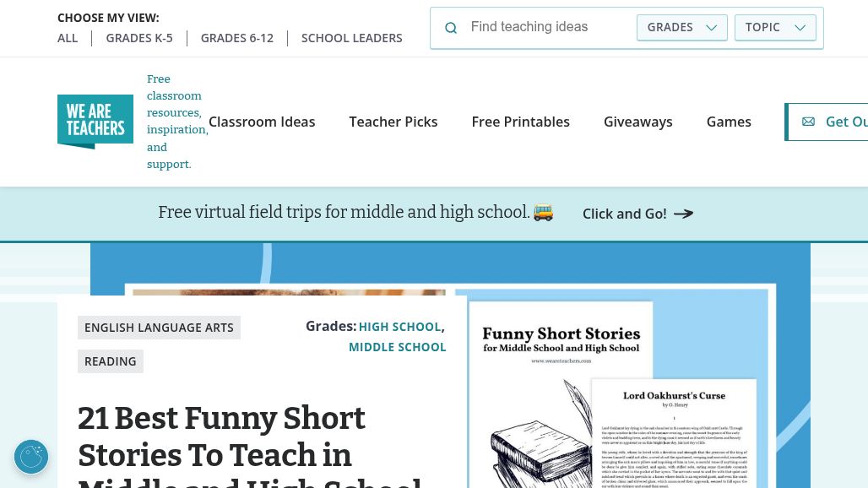Open the GRADES filter dropdown
The image size is (868, 488).
point(681,27)
